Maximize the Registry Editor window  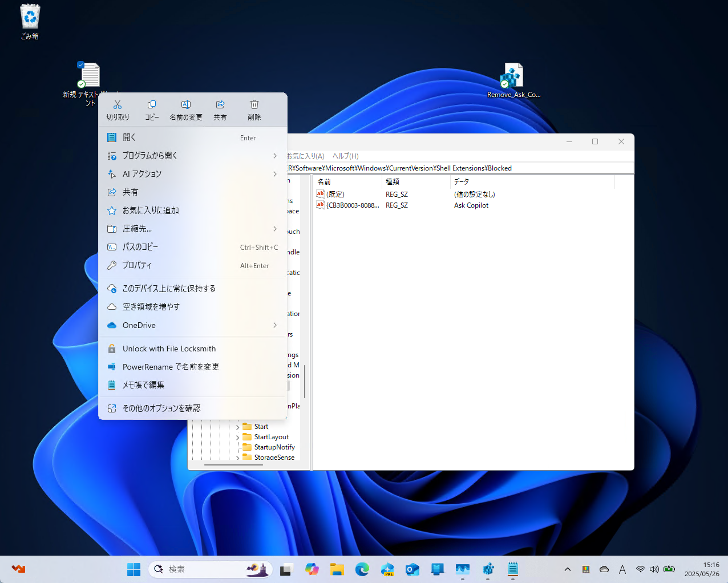click(595, 141)
